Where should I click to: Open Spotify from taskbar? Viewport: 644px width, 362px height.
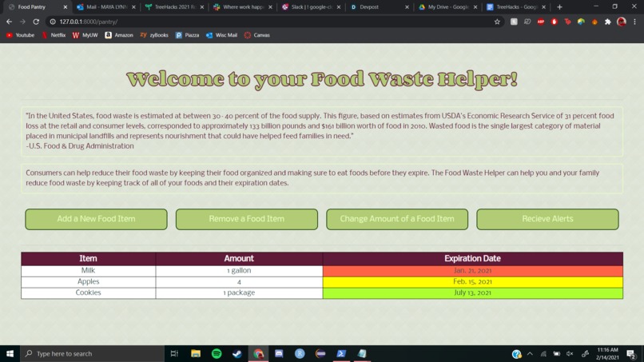click(x=217, y=353)
